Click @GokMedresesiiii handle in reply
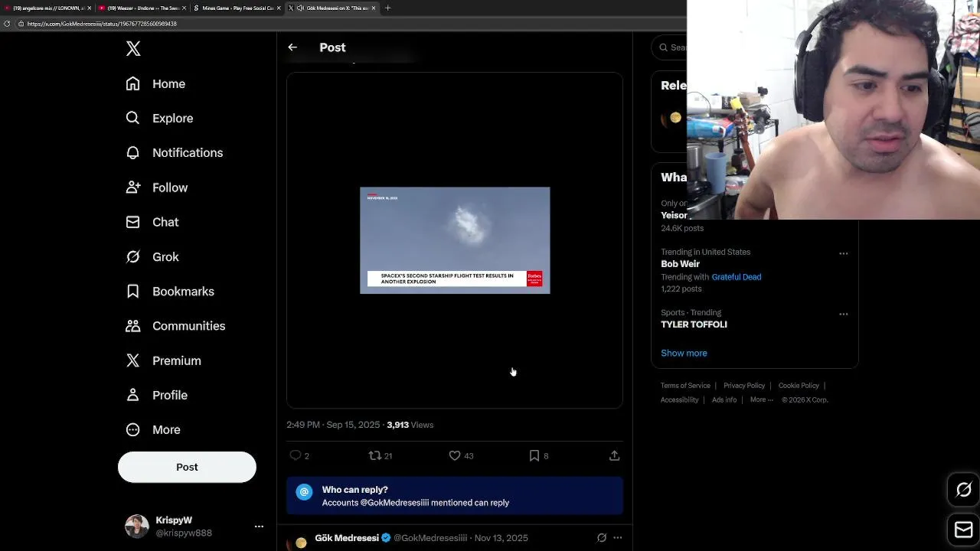This screenshot has height=551, width=980. click(430, 538)
